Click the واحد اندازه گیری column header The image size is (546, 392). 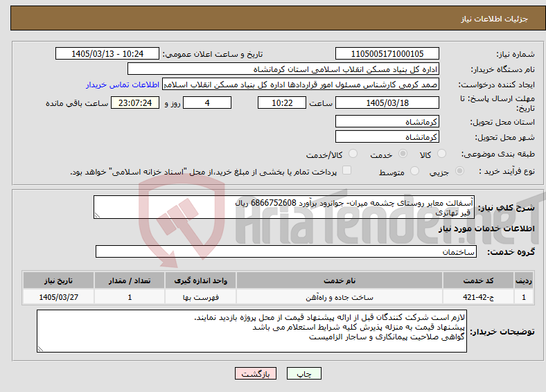click(x=200, y=280)
